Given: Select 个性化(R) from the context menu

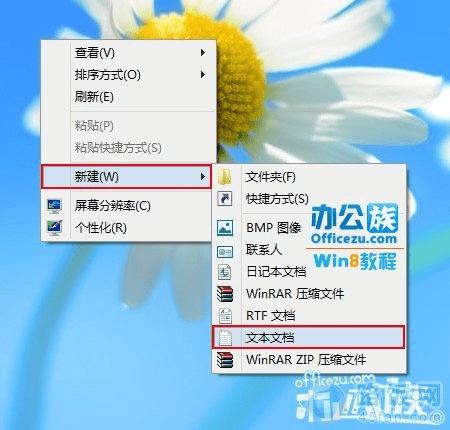Looking at the screenshot, I should (x=101, y=228).
